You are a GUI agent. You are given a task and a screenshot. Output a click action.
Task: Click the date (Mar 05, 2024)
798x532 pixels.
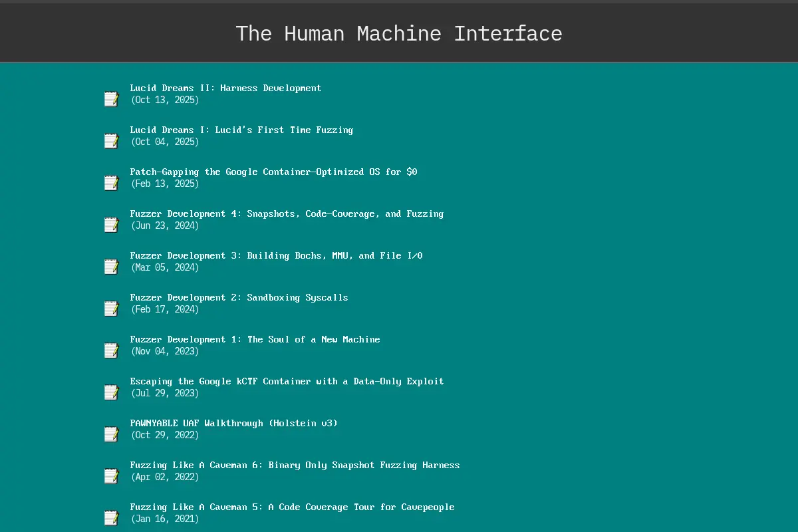click(x=165, y=267)
